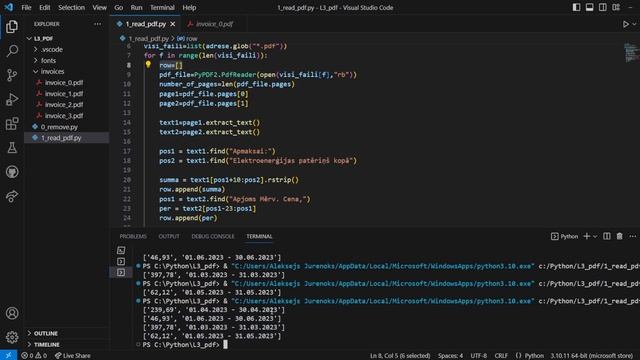This screenshot has height=360, width=640.
Task: Open the new terminal launch profile dropdown
Action: coord(595,236)
